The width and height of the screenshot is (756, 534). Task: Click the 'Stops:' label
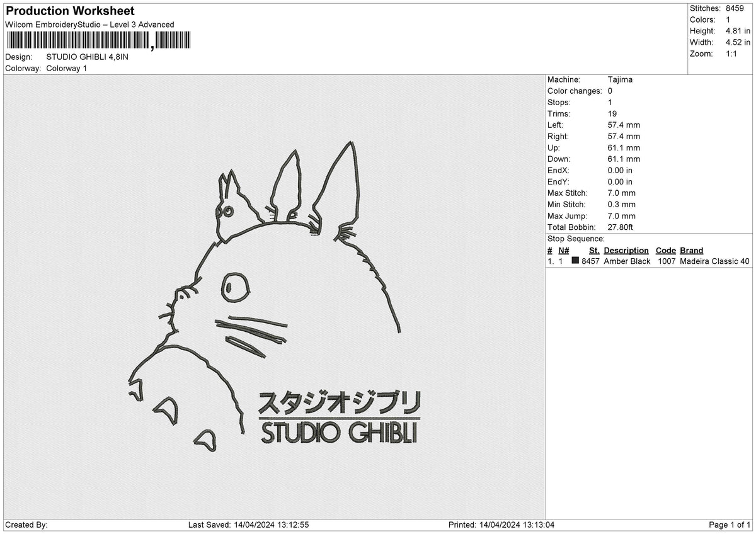point(559,102)
